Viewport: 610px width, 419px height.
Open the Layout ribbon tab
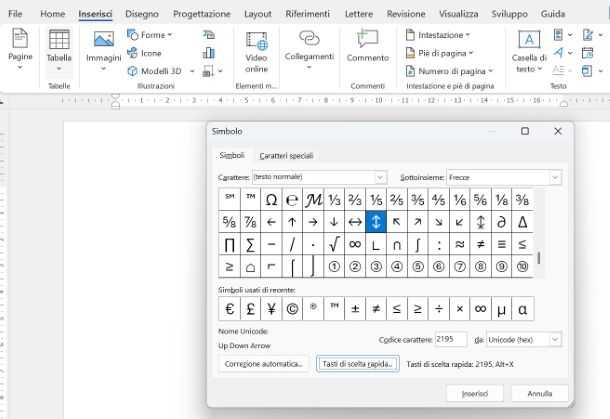point(257,14)
